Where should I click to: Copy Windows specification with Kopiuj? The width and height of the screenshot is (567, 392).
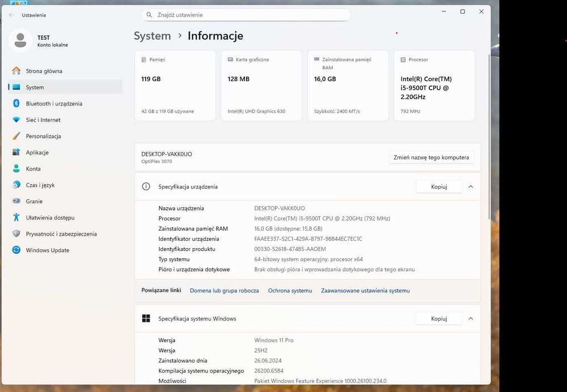tap(439, 319)
